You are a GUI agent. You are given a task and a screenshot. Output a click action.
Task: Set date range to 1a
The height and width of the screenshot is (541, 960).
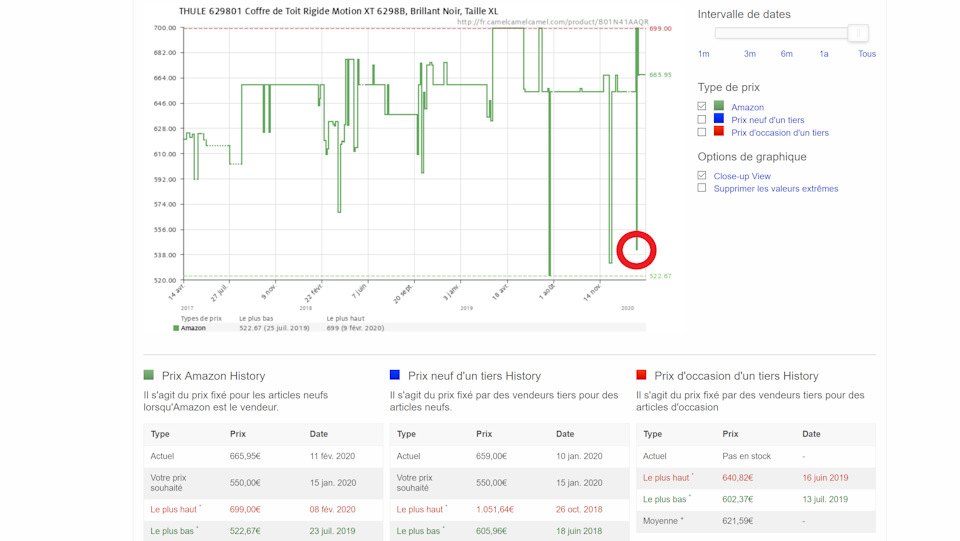pos(824,54)
